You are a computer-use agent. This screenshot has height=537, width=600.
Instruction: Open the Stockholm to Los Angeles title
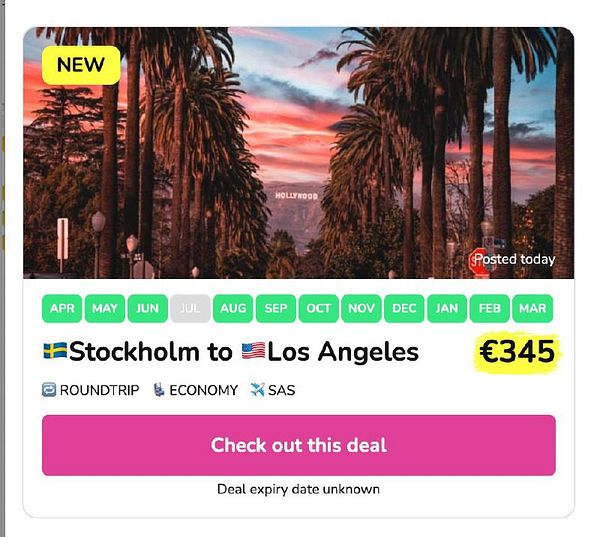(243, 352)
